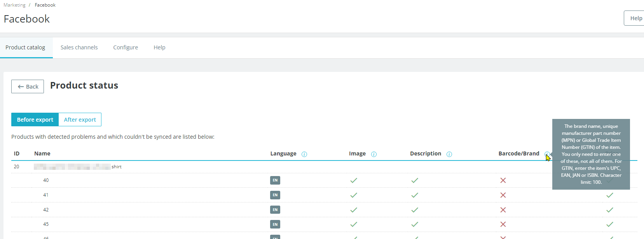
Task: Open product variant 41 link
Action: (x=46, y=195)
